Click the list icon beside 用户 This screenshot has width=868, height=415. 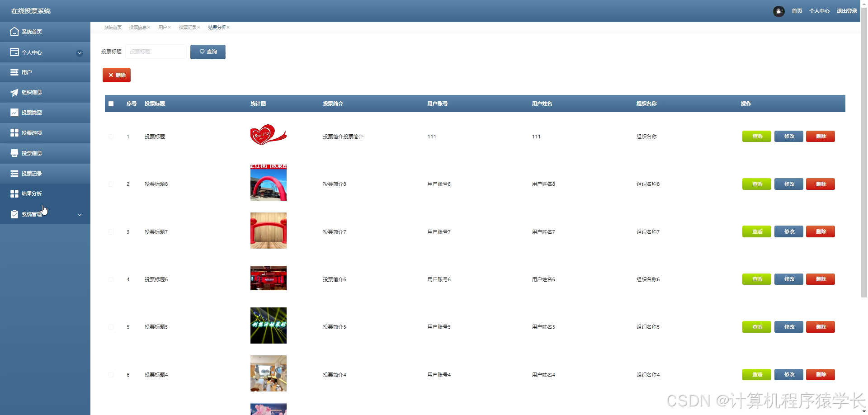point(14,72)
